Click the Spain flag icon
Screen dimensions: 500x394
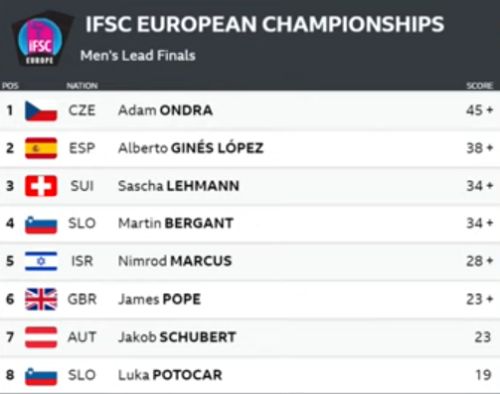point(41,148)
